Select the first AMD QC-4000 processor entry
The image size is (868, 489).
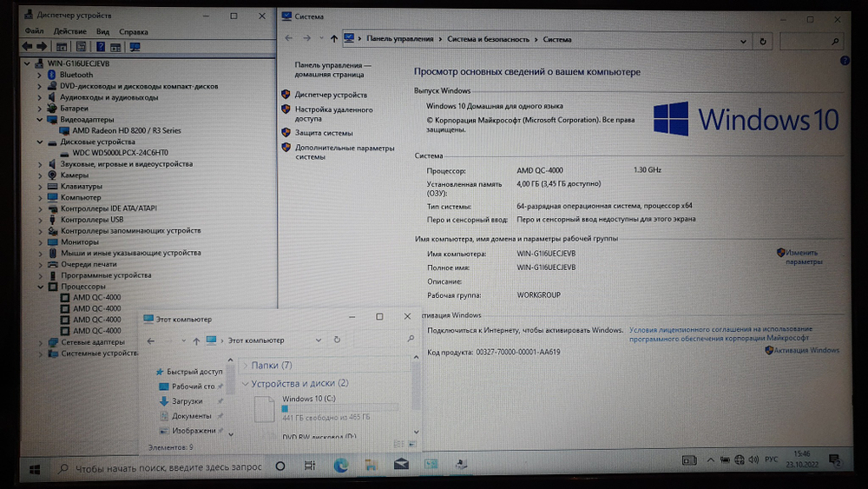(x=97, y=297)
